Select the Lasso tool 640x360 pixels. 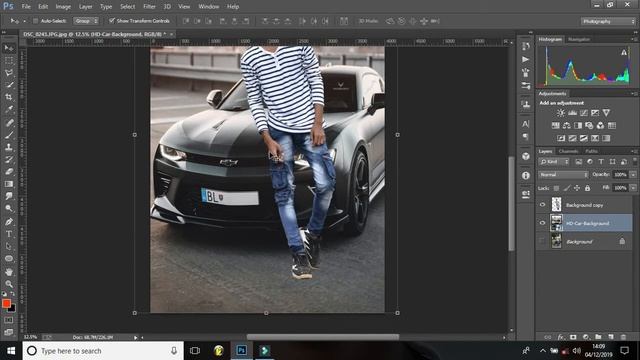[x=9, y=73]
